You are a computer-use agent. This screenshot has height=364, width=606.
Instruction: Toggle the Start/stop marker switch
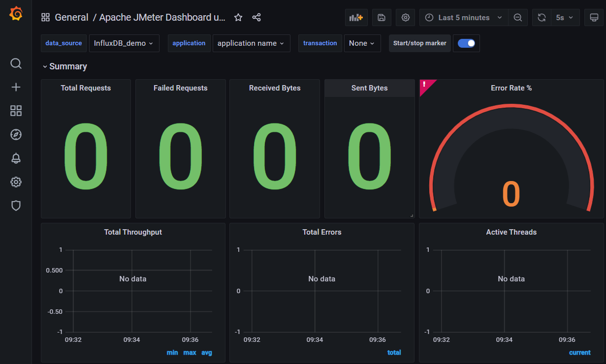466,43
